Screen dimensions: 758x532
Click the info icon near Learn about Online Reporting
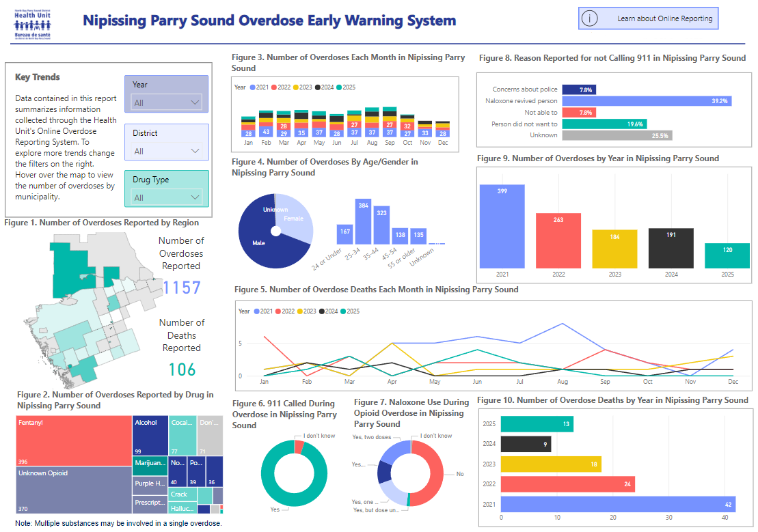coord(589,18)
